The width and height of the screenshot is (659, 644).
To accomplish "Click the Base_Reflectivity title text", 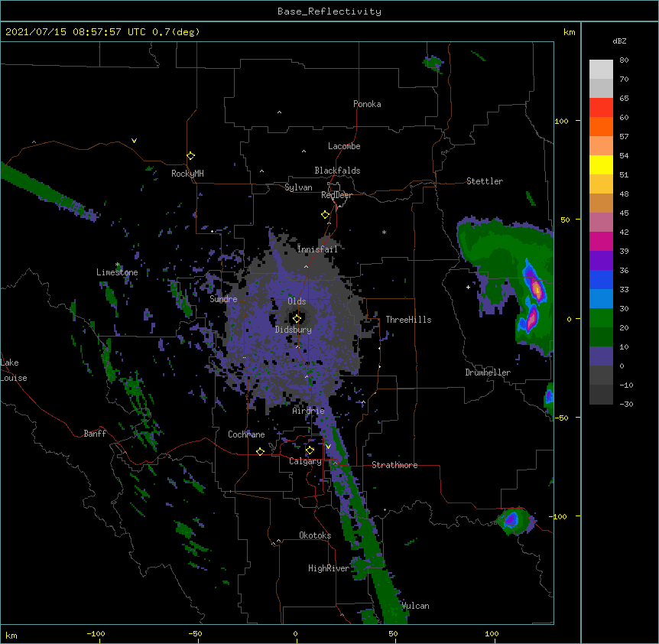I will point(329,11).
